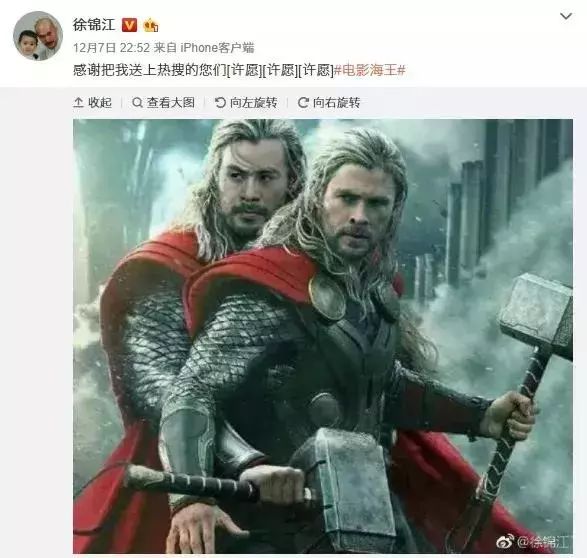Screen dimensions: 587x558
Task: Collapse the image with 收起
Action: pos(93,103)
